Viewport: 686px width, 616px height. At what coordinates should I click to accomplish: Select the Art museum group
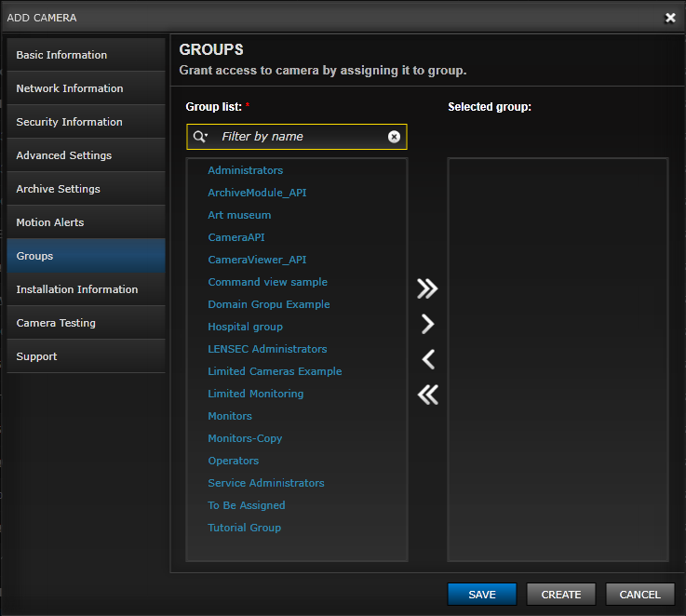(239, 215)
